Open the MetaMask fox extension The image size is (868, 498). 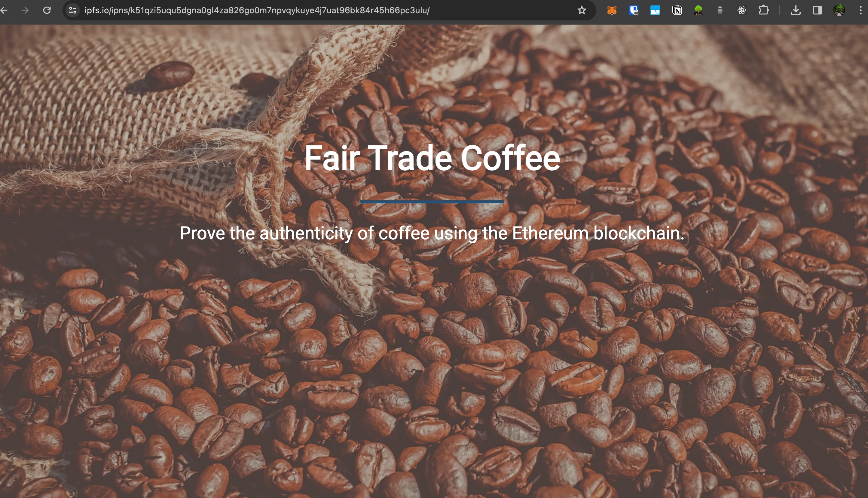coord(612,10)
